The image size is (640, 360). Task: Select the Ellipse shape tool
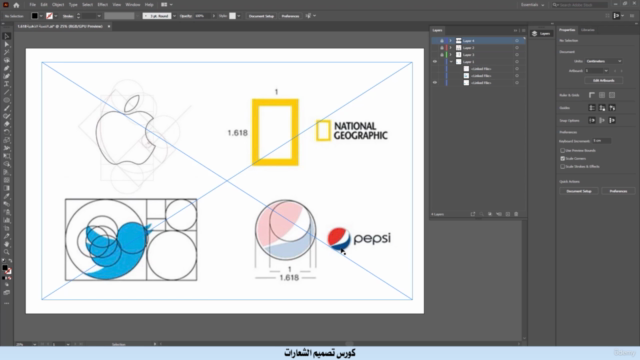7,100
